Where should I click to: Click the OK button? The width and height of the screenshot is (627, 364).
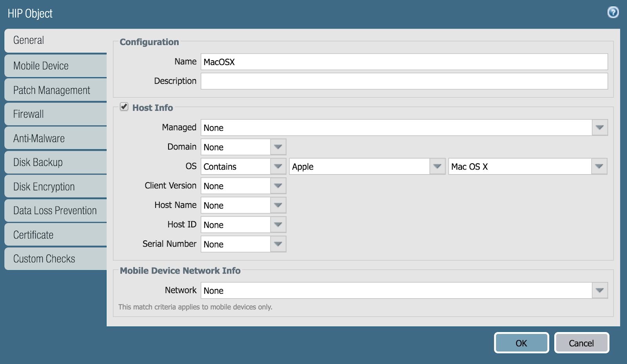click(x=522, y=343)
